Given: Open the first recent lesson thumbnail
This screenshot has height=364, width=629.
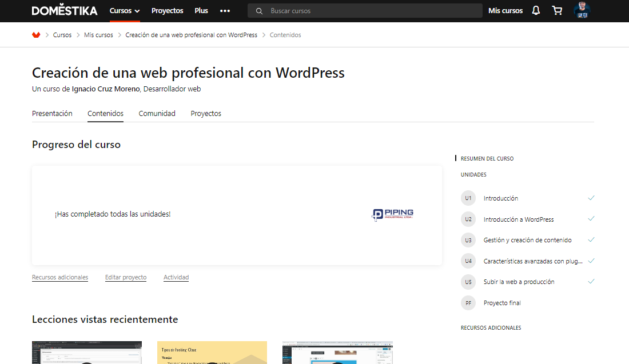Looking at the screenshot, I should [x=87, y=353].
